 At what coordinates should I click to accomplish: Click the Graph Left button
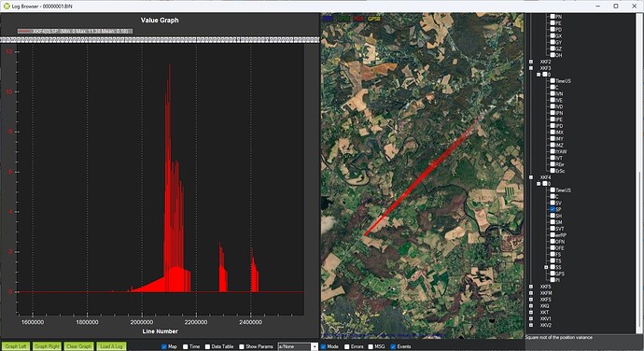tap(16, 346)
